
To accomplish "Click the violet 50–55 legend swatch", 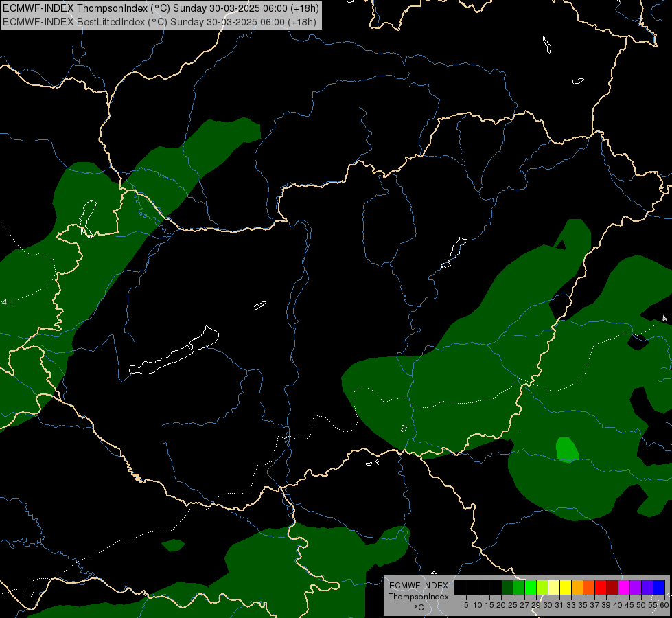I will pyautogui.click(x=647, y=587).
